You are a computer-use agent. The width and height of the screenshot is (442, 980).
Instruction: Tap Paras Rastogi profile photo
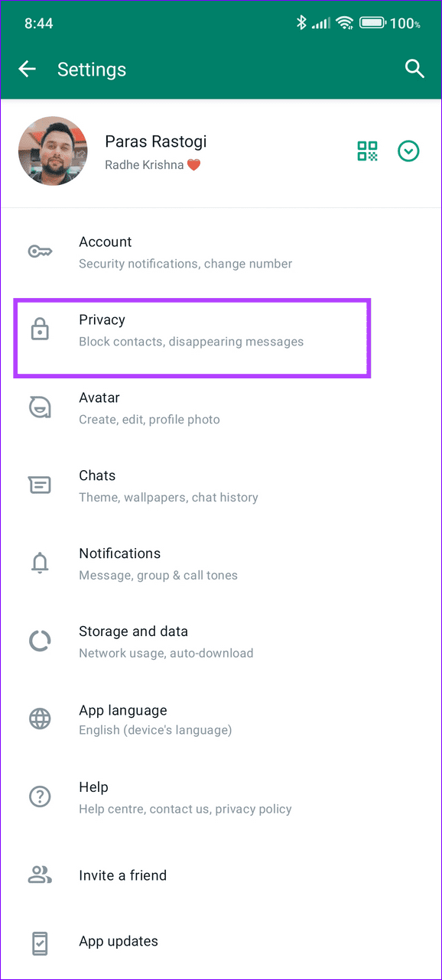tap(53, 151)
